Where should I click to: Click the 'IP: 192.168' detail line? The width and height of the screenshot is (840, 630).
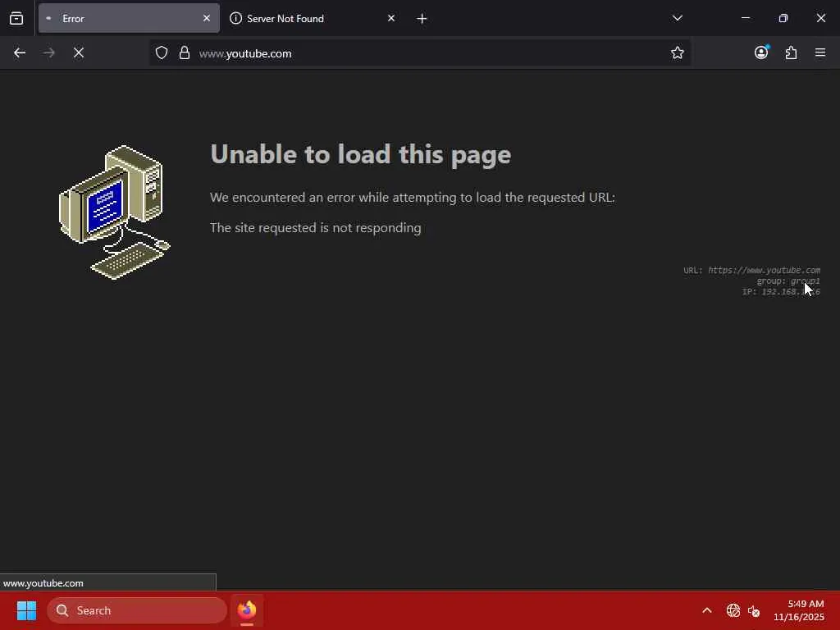781,291
